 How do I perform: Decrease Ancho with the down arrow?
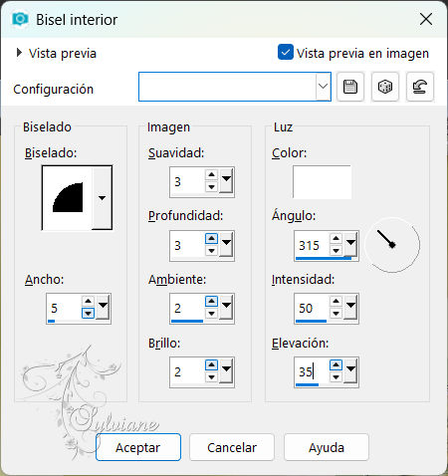pyautogui.click(x=88, y=313)
